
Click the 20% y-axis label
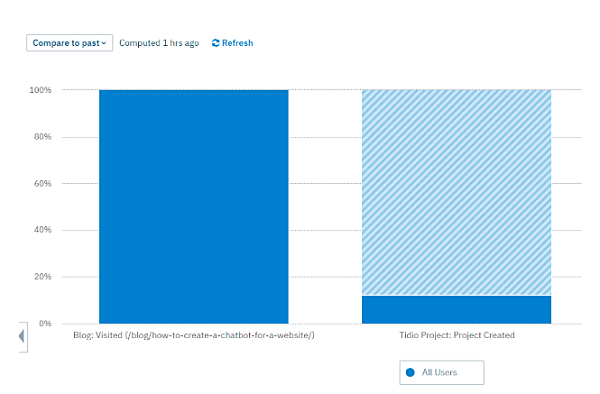tap(42, 276)
